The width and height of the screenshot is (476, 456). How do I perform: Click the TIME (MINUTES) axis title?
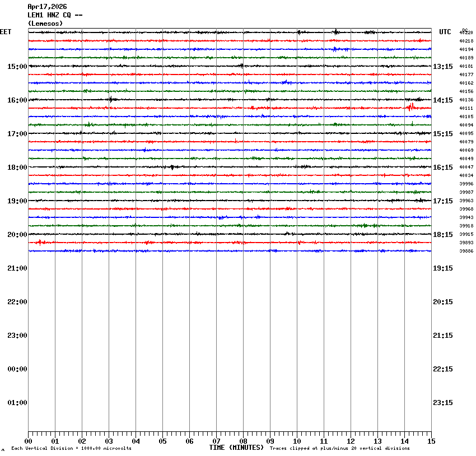(x=236, y=448)
